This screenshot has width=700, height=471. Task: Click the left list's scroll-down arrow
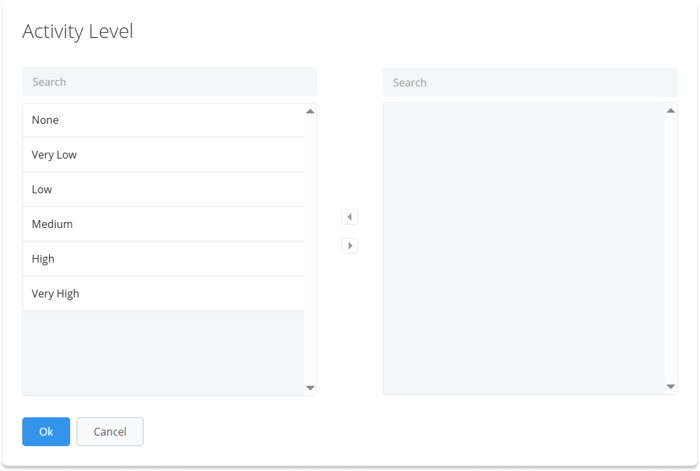(310, 388)
